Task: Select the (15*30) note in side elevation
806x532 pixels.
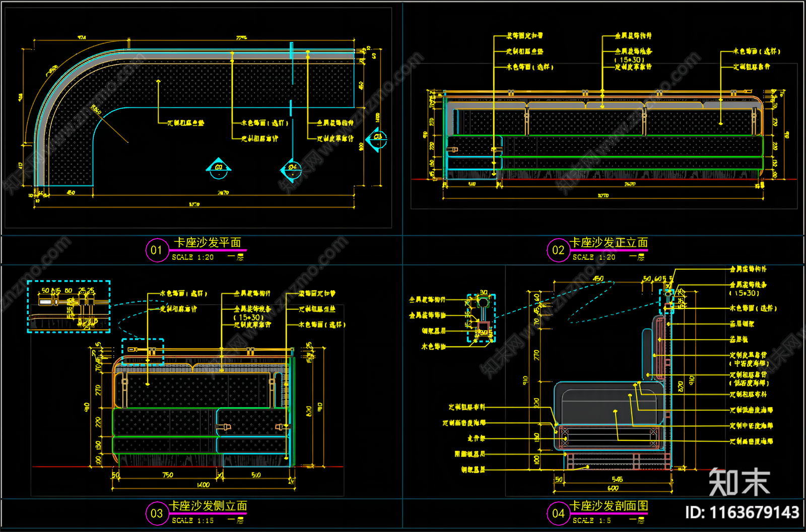Action: tap(248, 317)
